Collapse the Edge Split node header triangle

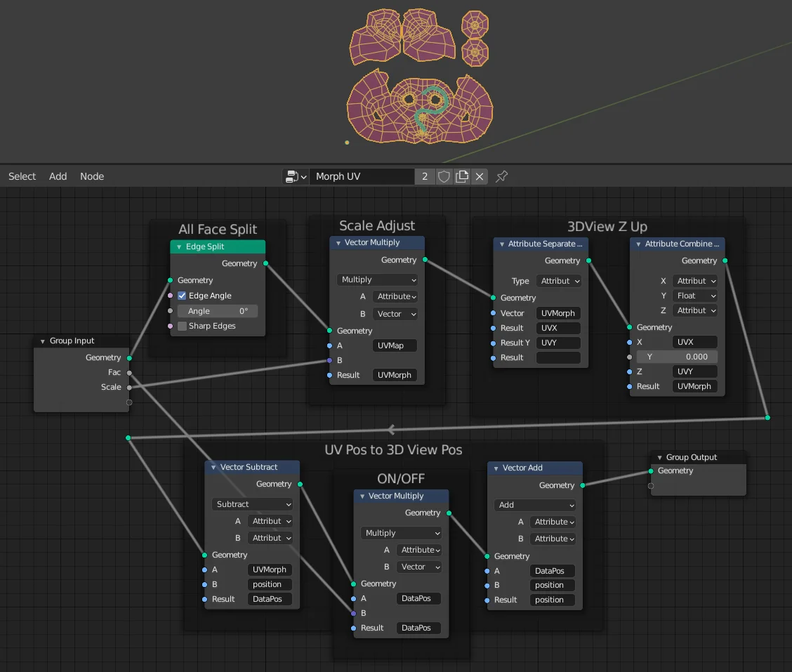click(178, 246)
